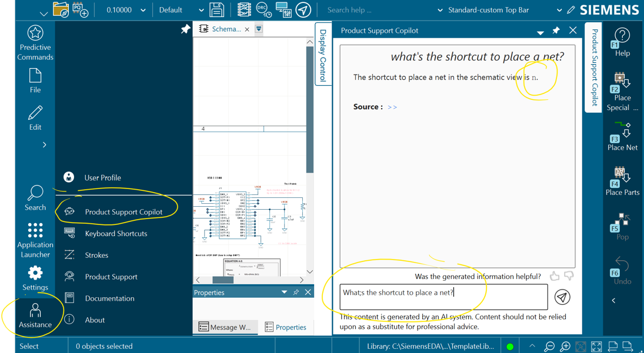Click the F6 Undo button

(622, 271)
